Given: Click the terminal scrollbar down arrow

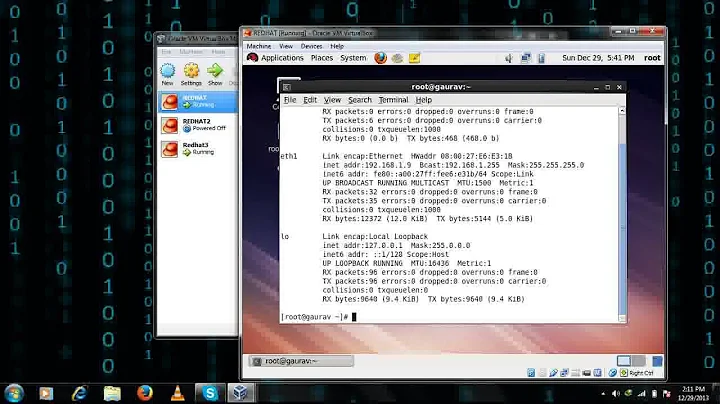Looking at the screenshot, I should (622, 319).
